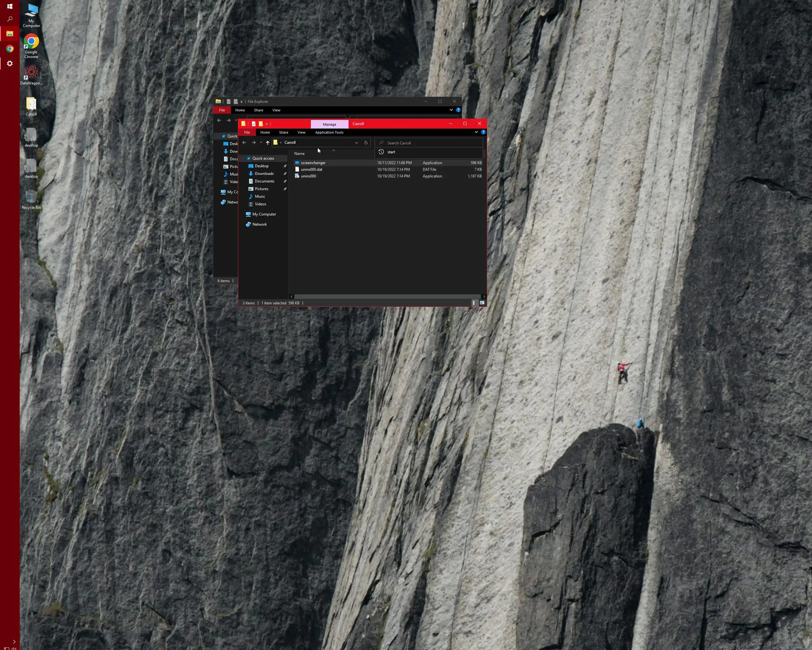Customize Quick Access Toolbar dropdown in Carroll
This screenshot has height=650, width=812.
[266, 124]
